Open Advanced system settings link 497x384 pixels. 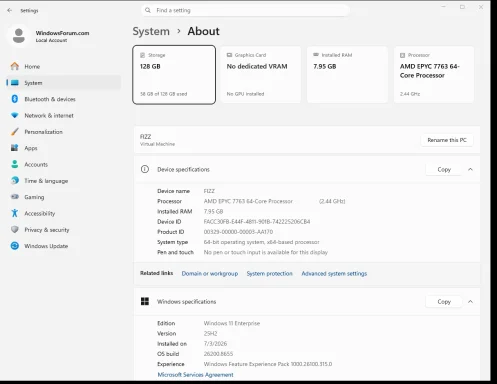click(334, 274)
